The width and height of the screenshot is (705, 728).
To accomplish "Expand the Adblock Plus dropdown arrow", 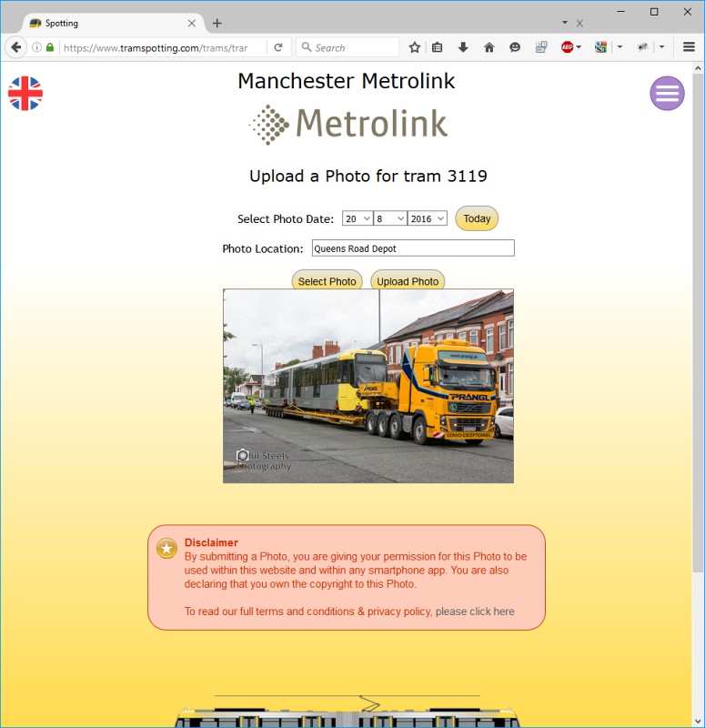I will click(x=579, y=47).
